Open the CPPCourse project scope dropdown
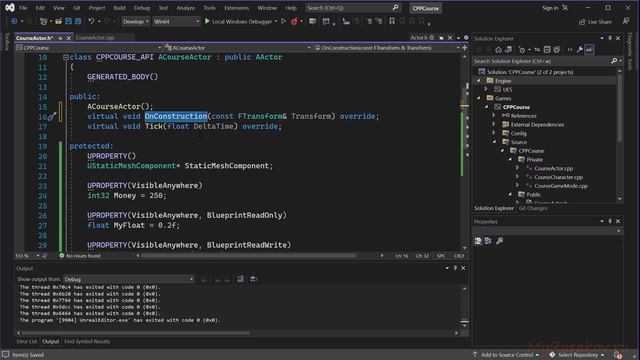 [88, 48]
